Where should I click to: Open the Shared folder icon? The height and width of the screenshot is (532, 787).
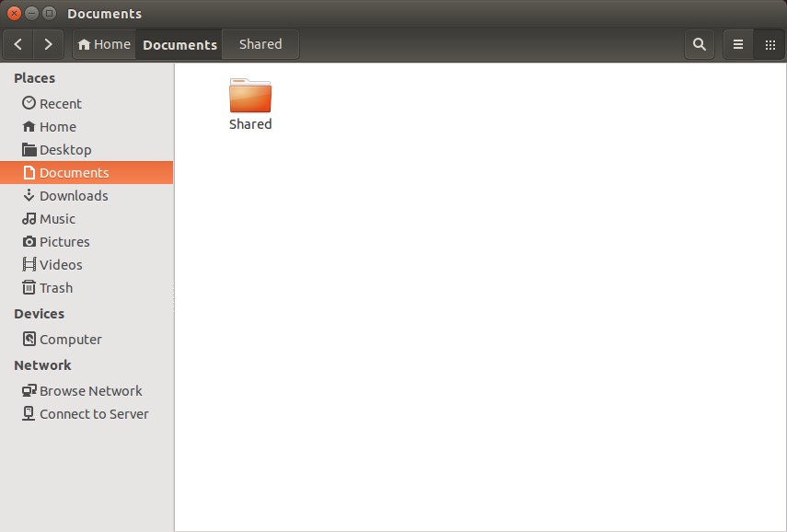click(250, 97)
